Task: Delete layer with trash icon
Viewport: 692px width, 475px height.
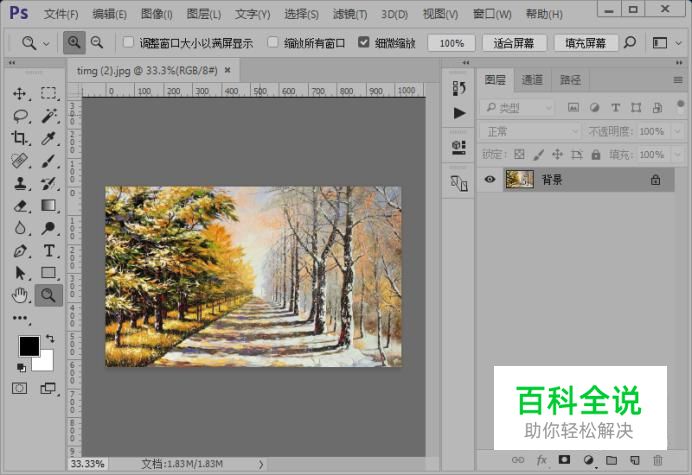Action: (658, 460)
